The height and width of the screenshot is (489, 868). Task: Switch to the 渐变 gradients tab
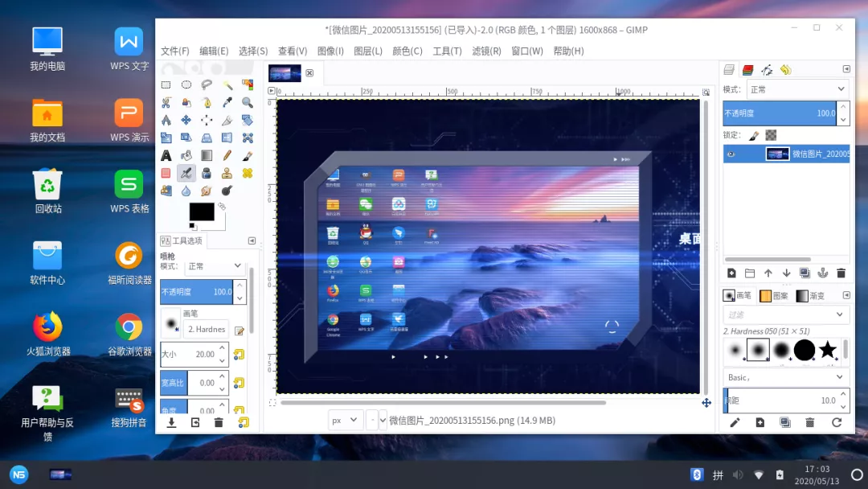click(810, 296)
